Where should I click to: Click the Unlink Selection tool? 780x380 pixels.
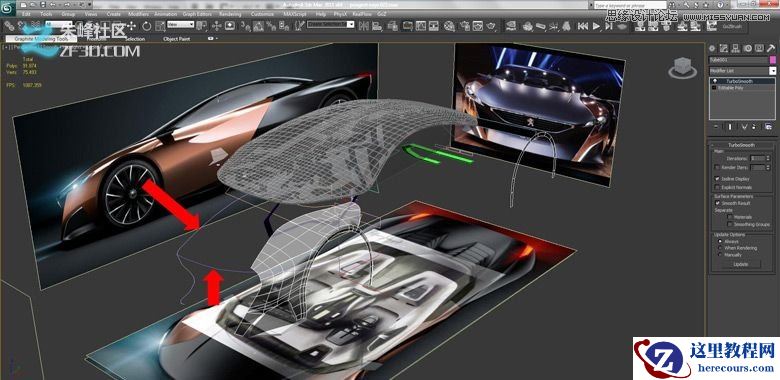click(x=22, y=25)
